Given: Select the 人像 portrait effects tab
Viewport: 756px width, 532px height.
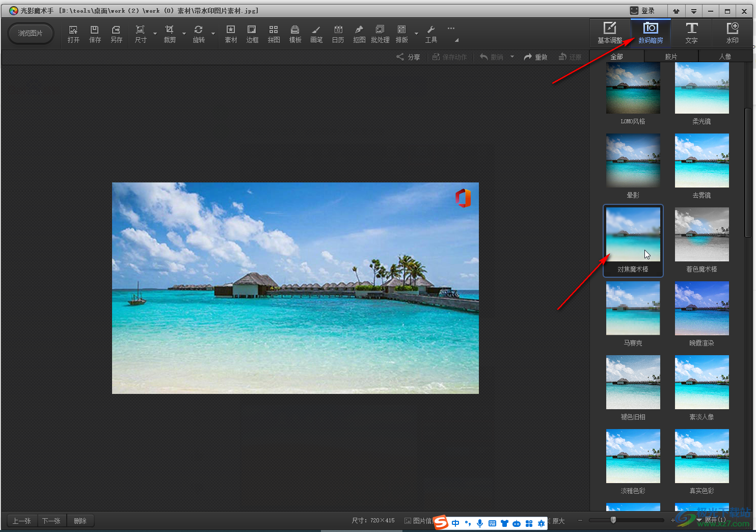Looking at the screenshot, I should coord(725,57).
